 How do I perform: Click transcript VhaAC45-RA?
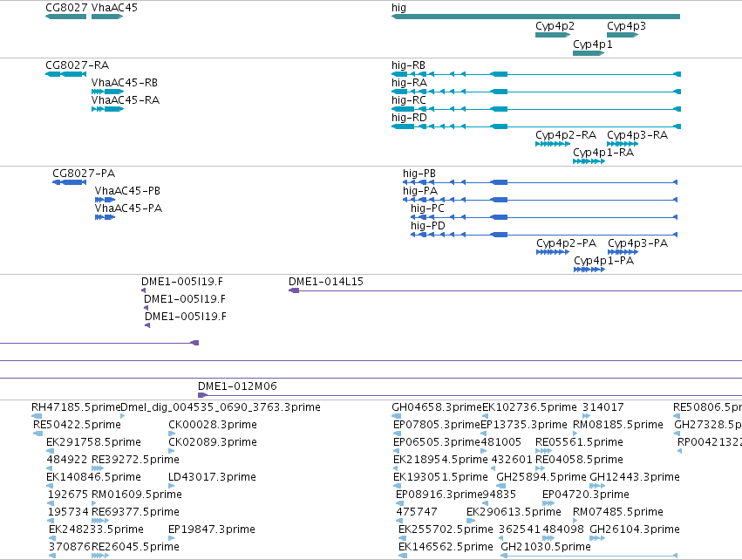[x=107, y=109]
